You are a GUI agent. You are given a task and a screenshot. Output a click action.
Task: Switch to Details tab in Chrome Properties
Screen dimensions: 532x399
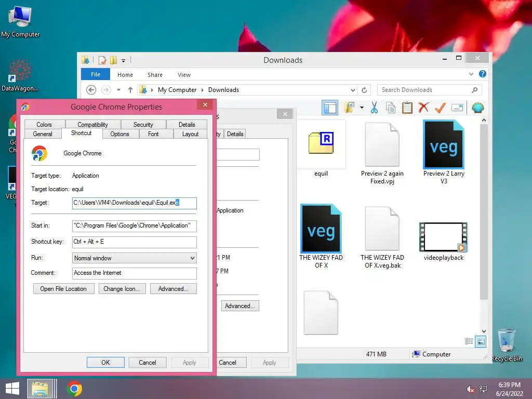(187, 125)
